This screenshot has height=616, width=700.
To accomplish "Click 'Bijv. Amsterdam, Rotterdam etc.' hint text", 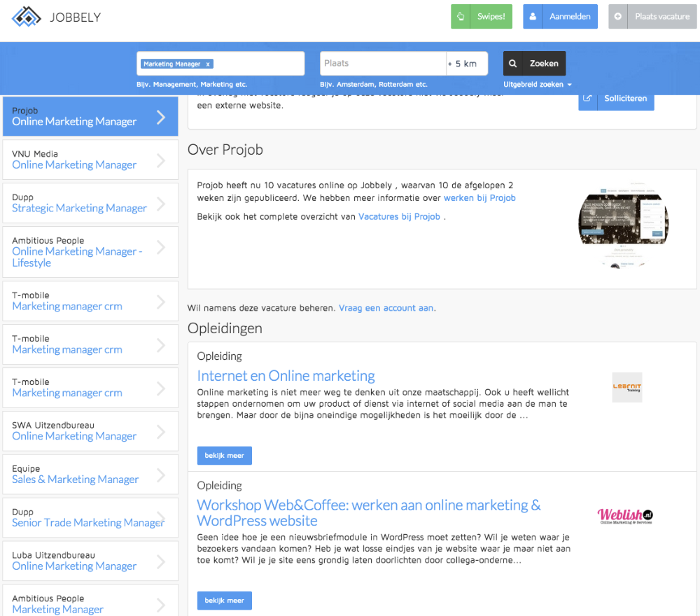I will 374,85.
